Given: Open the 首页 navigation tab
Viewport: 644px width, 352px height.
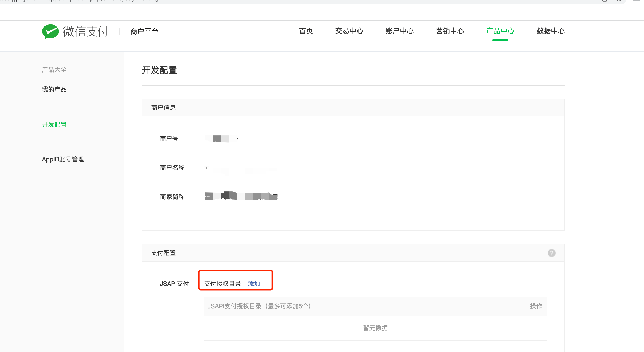Looking at the screenshot, I should point(306,31).
